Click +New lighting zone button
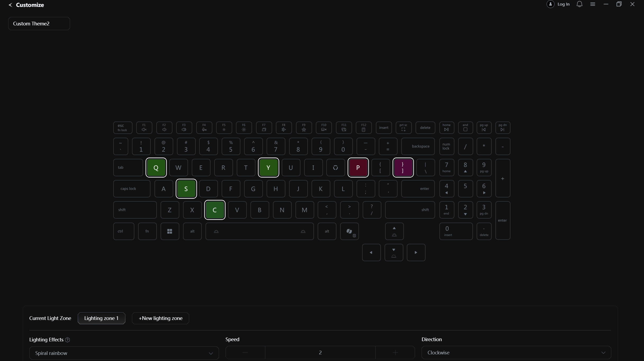The height and width of the screenshot is (361, 644). pyautogui.click(x=160, y=318)
